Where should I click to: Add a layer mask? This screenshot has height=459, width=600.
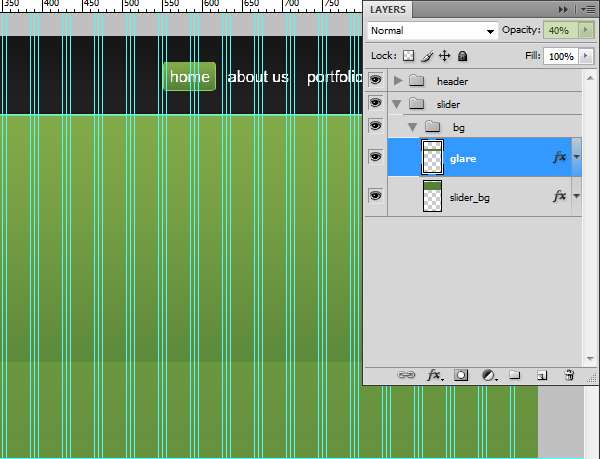[461, 375]
